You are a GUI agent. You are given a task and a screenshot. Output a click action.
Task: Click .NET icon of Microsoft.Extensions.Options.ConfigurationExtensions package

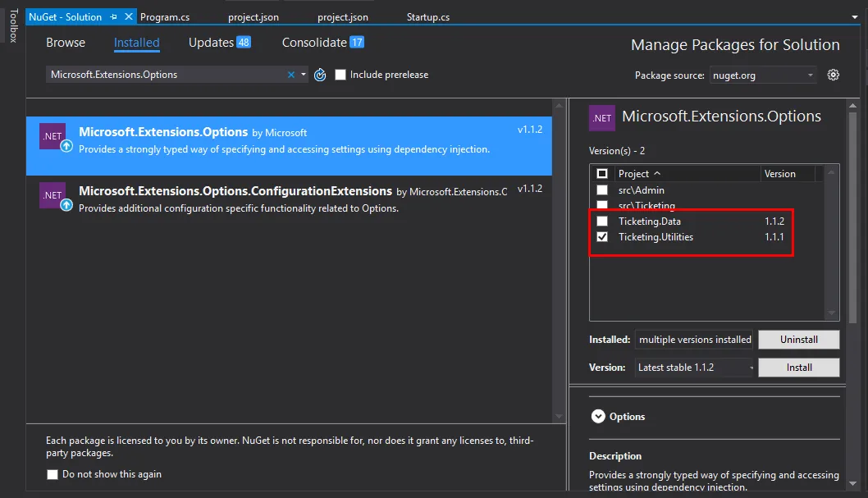(x=53, y=196)
